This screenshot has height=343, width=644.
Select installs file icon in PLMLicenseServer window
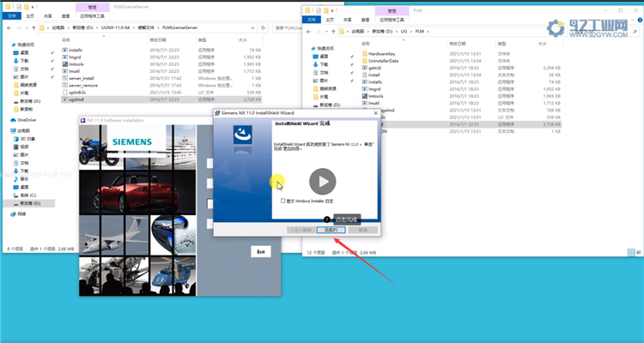tap(65, 50)
